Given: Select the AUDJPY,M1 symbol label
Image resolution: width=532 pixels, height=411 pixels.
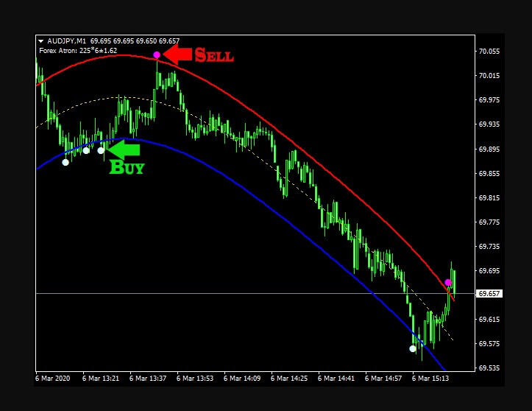Looking at the screenshot, I should coord(66,41).
